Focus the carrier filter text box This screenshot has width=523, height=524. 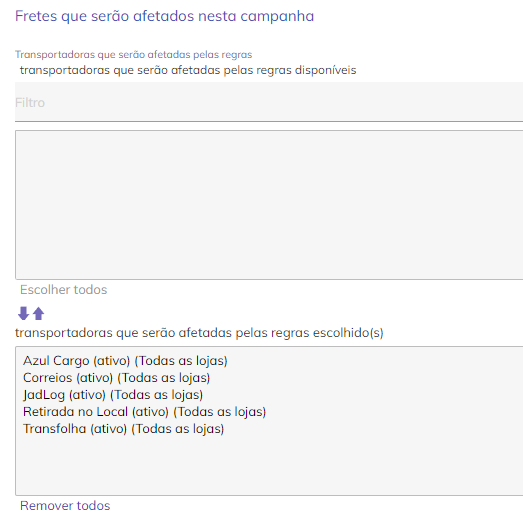point(269,102)
